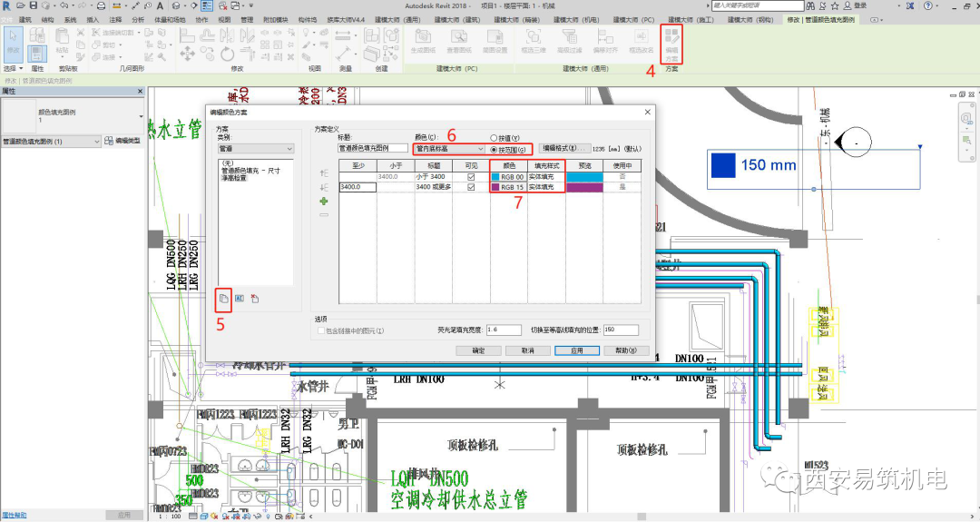Open the Revit application R menu
Screen dimensions: 980x522
6,5
